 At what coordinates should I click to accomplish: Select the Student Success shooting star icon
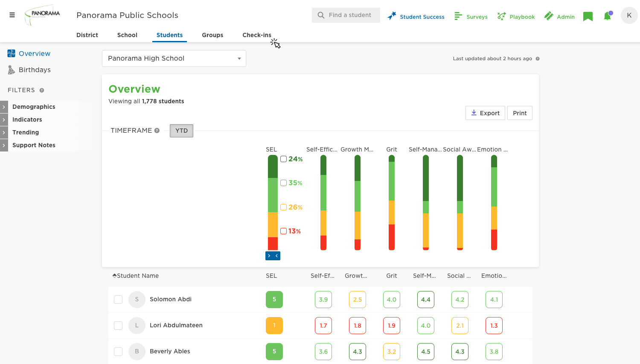(x=391, y=16)
